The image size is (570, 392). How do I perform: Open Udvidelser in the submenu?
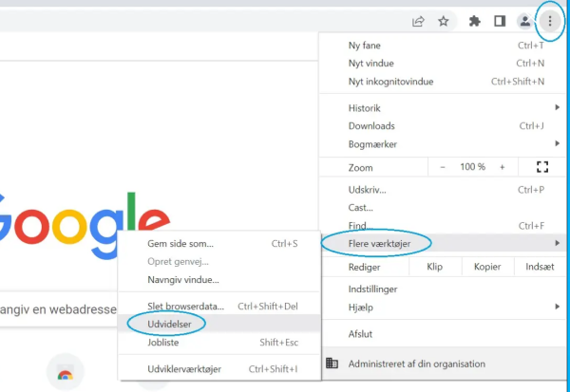[219, 324]
